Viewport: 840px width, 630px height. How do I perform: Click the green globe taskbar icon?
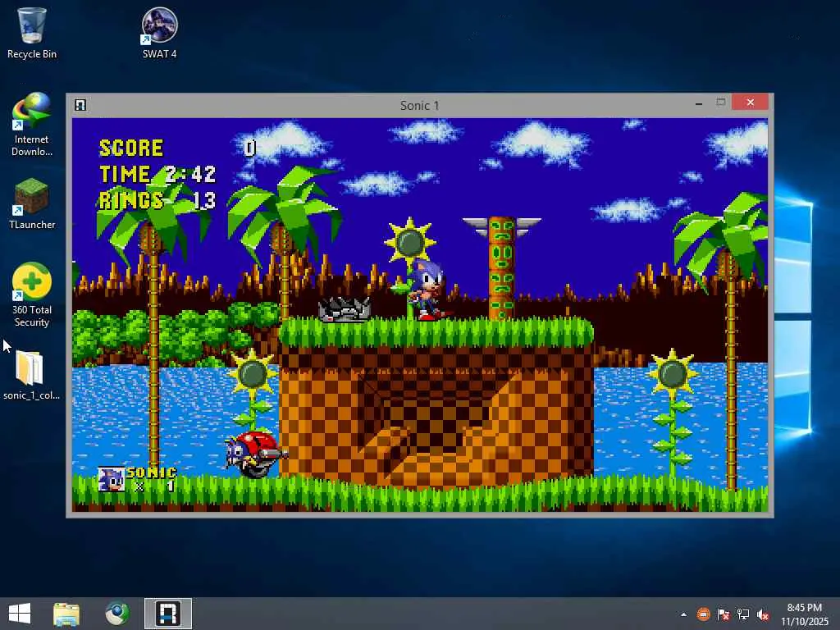click(116, 614)
